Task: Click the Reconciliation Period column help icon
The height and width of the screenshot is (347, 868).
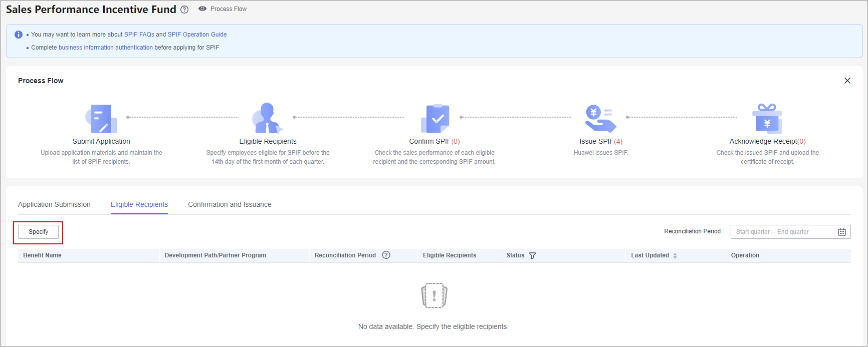Action: pos(386,255)
